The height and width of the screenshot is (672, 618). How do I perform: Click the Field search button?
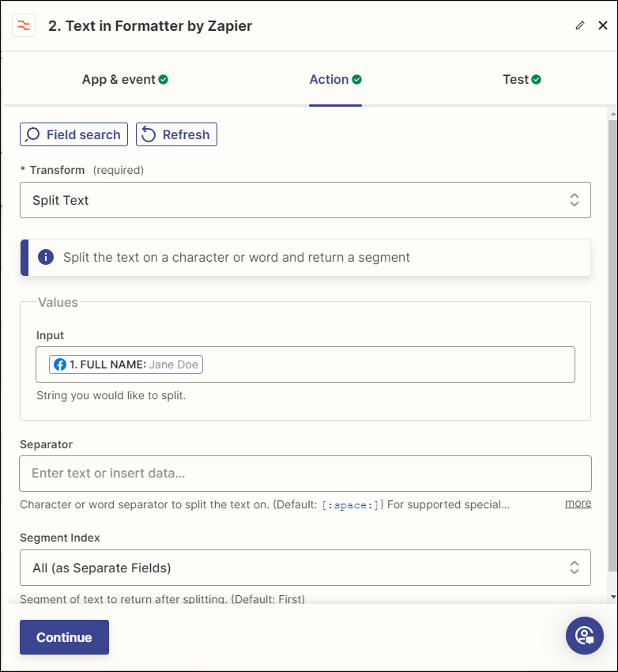73,134
